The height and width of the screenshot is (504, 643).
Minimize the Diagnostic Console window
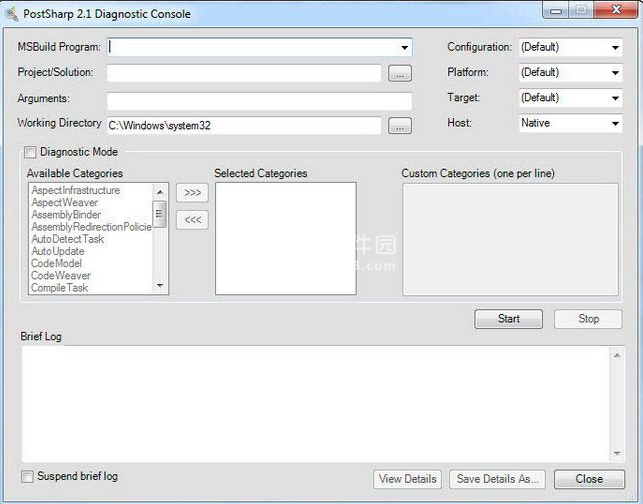556,11
